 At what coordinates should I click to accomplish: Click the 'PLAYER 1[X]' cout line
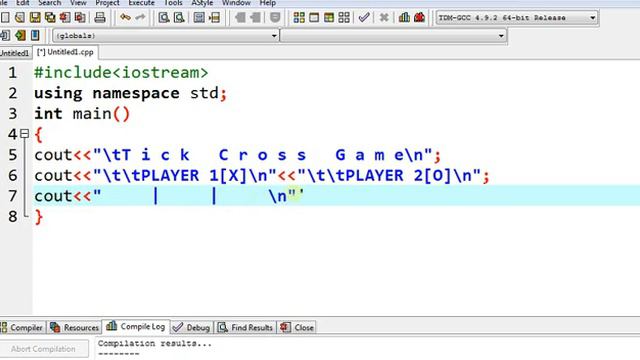(262, 176)
